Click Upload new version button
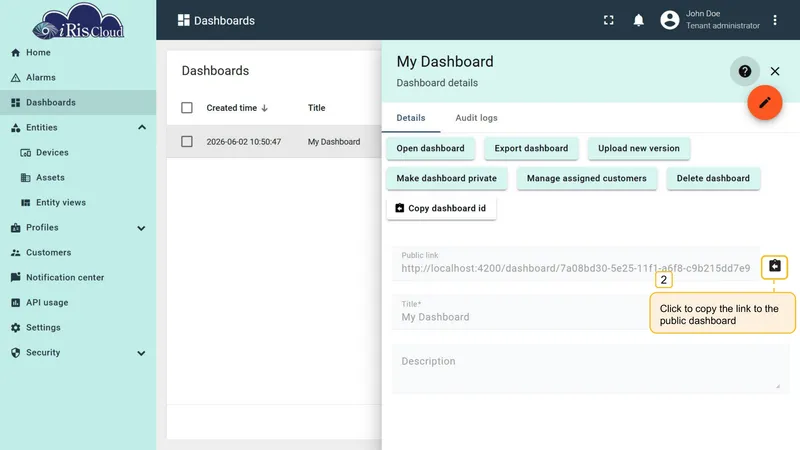 639,148
